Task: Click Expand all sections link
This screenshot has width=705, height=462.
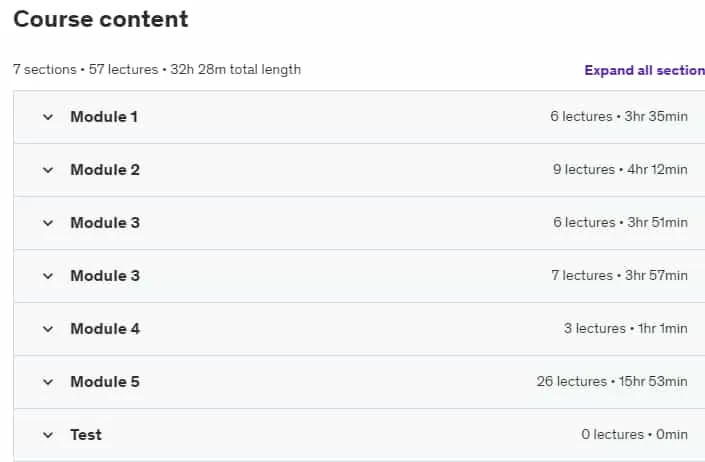Action: 644,70
